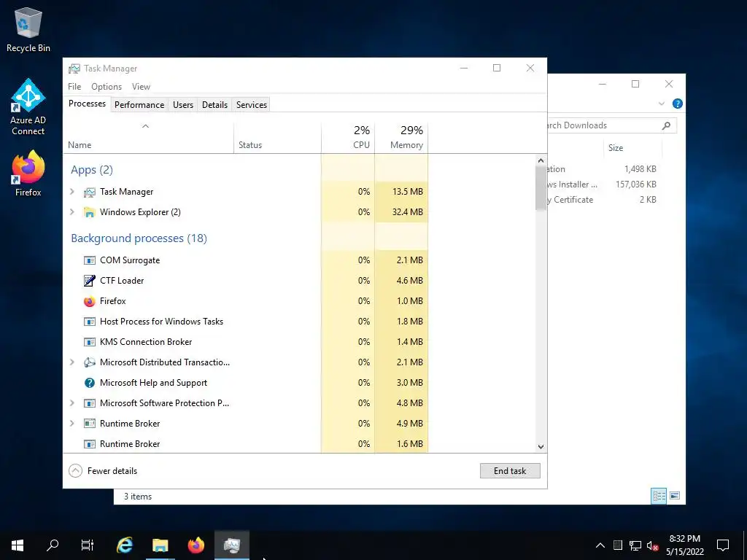
Task: Open the View menu
Action: 141,87
